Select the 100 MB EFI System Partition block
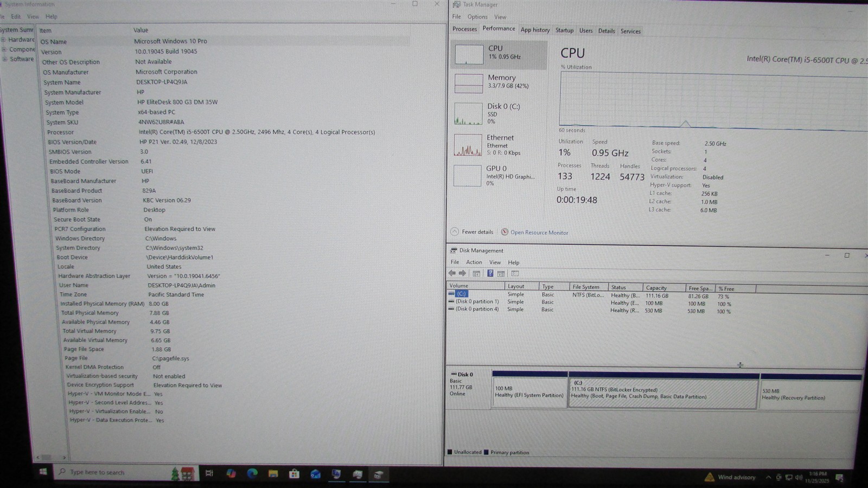Image resolution: width=868 pixels, height=488 pixels. click(529, 390)
